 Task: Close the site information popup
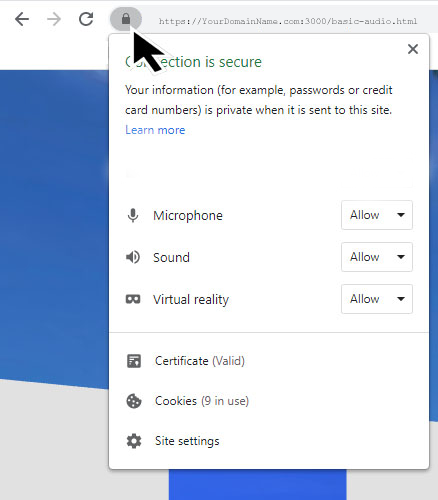[x=413, y=49]
